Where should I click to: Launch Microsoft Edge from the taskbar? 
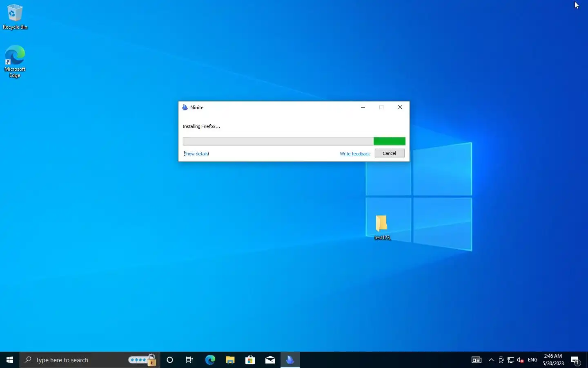pyautogui.click(x=210, y=360)
